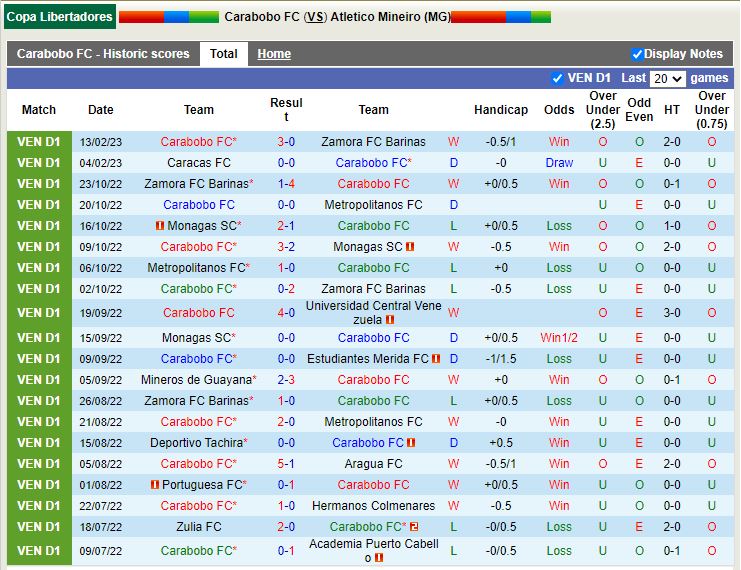The height and width of the screenshot is (570, 741).
Task: Uncheck the VEN D1 league filter checkbox
Action: coord(557,78)
